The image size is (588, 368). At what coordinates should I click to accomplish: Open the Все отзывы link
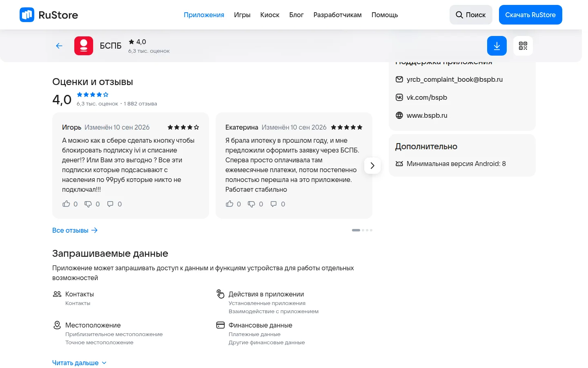(75, 230)
